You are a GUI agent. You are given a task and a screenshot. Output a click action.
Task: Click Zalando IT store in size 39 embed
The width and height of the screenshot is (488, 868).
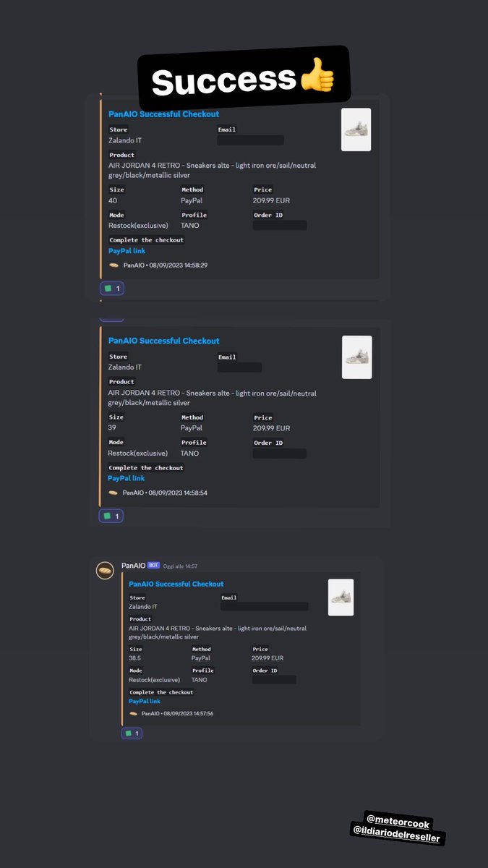point(125,367)
